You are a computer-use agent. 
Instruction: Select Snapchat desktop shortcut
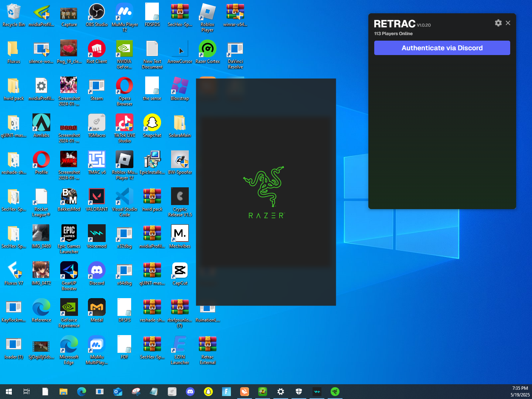pyautogui.click(x=152, y=126)
